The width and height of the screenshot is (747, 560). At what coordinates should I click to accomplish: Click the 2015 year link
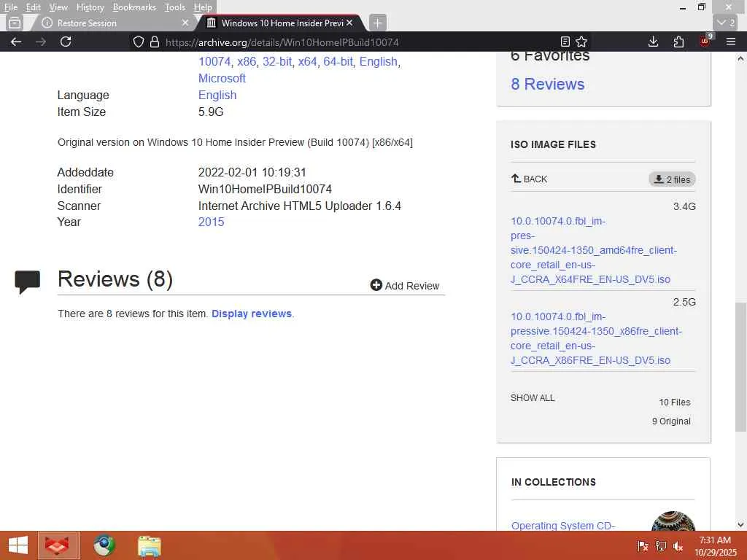point(211,222)
